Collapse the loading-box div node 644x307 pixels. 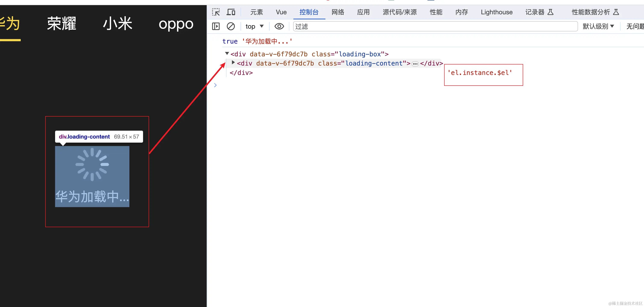point(227,54)
